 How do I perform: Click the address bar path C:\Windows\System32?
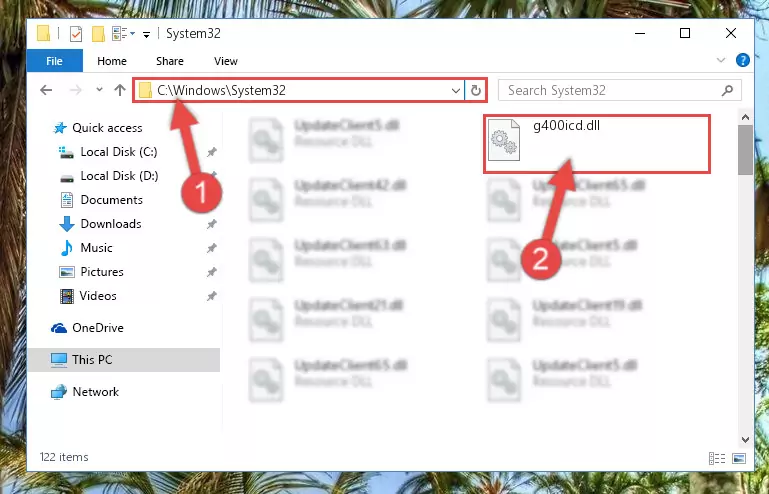tap(222, 90)
